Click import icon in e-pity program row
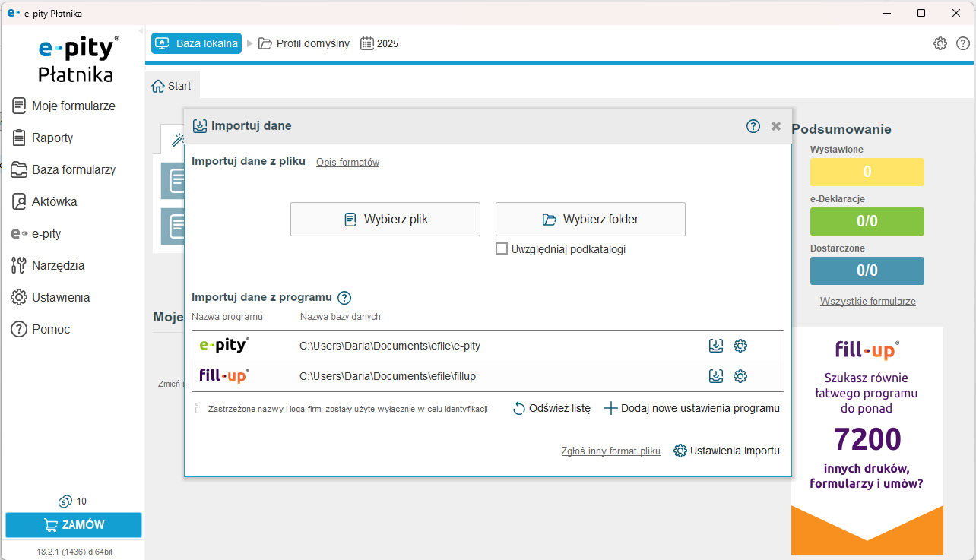The width and height of the screenshot is (976, 560). (x=715, y=346)
